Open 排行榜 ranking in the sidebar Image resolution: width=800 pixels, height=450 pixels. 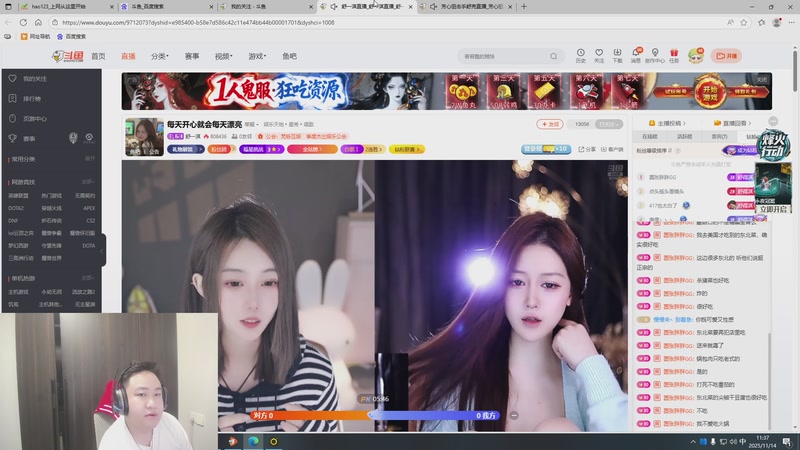point(32,98)
